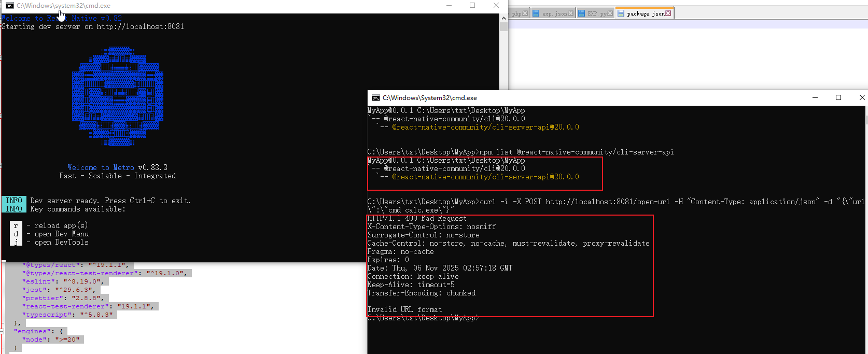Viewport: 868px width, 354px height.
Task: Click the "Cache-Control" header line
Action: click(508, 243)
